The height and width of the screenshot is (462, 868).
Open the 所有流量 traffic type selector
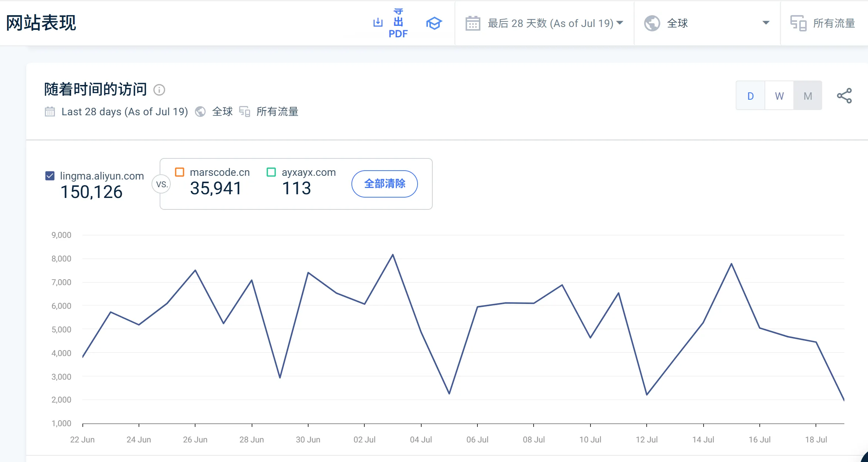(834, 23)
